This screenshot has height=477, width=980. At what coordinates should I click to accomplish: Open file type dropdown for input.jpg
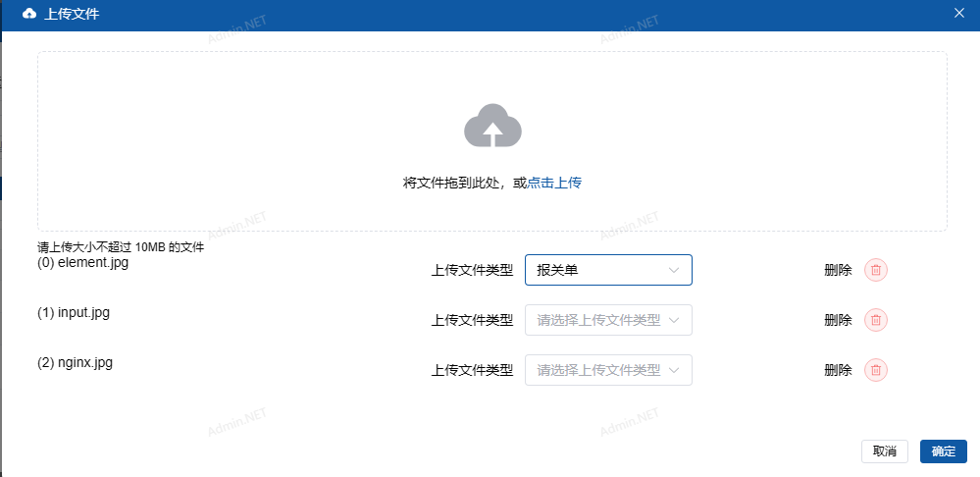608,320
